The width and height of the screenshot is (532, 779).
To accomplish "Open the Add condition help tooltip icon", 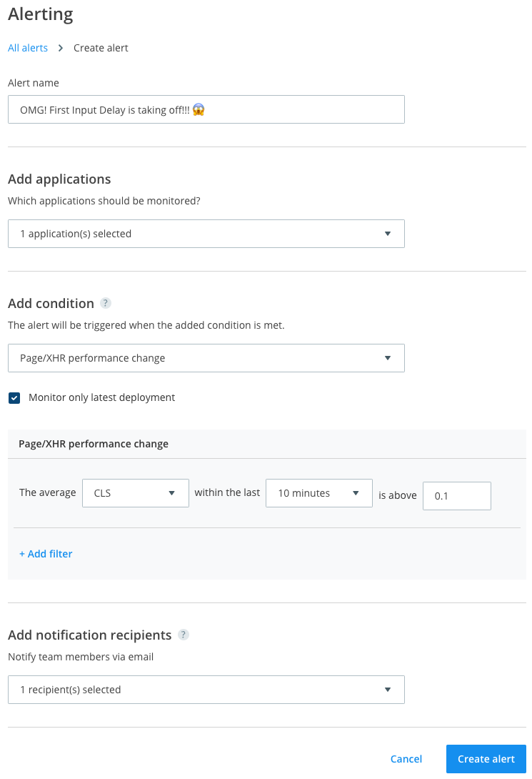I will (106, 304).
